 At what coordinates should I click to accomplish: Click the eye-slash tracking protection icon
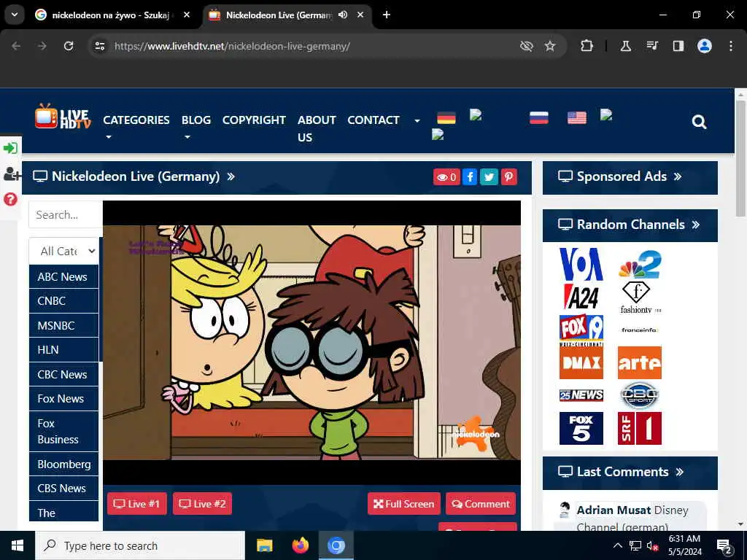coord(526,46)
